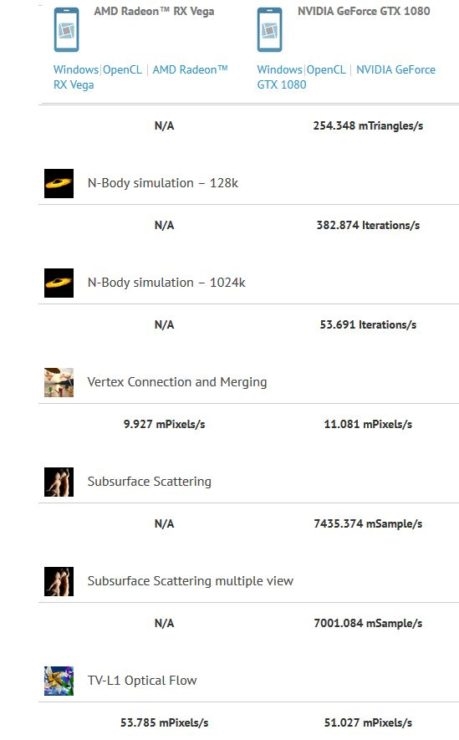Click the NVIDIA GeForce GTX 1080 device icon
Screen dimensions: 459x740
pyautogui.click(x=270, y=30)
